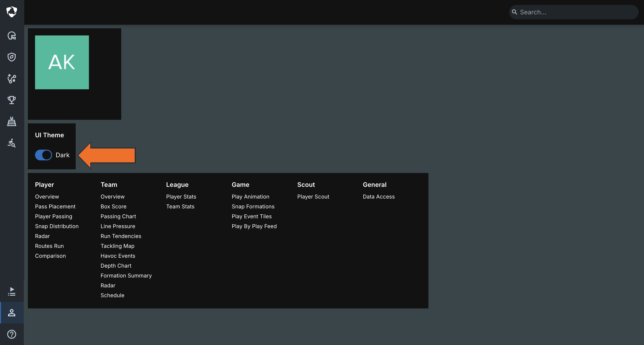Open the player scout search icon
This screenshot has width=644, height=345.
pyautogui.click(x=12, y=143)
